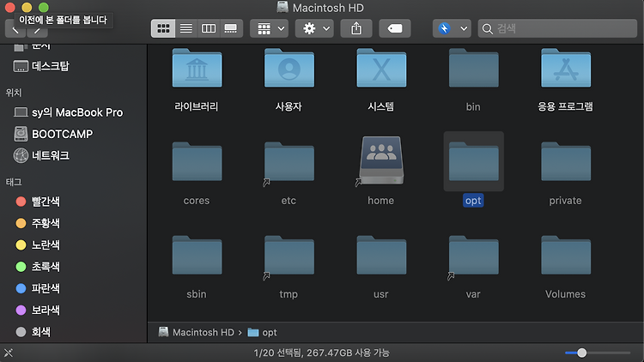The image size is (644, 362).
Task: Click Macintosh HD in the path bar
Action: 197,332
